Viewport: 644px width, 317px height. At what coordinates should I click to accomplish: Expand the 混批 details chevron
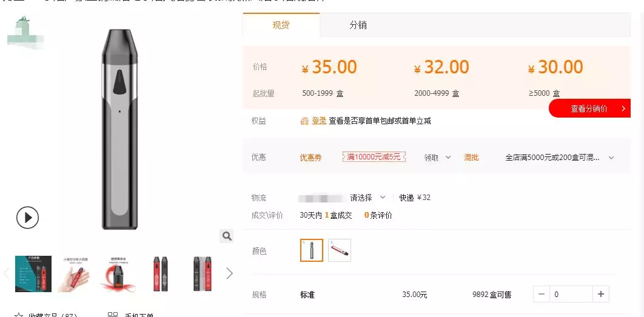point(611,158)
